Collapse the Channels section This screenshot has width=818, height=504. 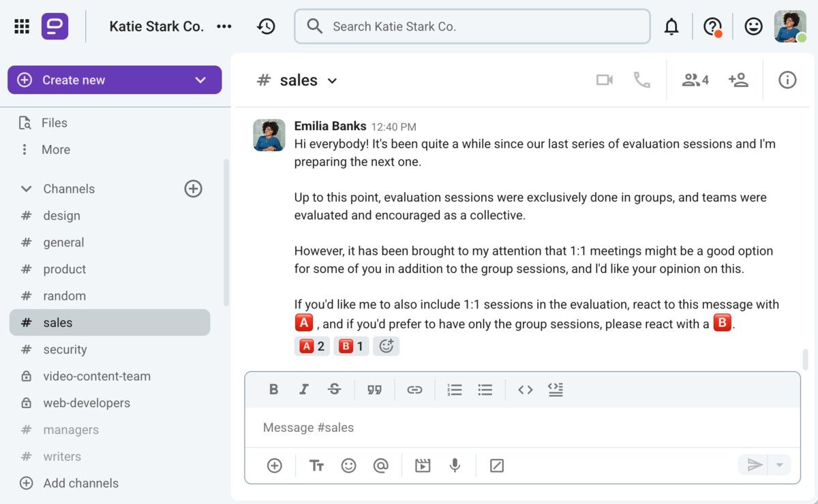click(26, 189)
